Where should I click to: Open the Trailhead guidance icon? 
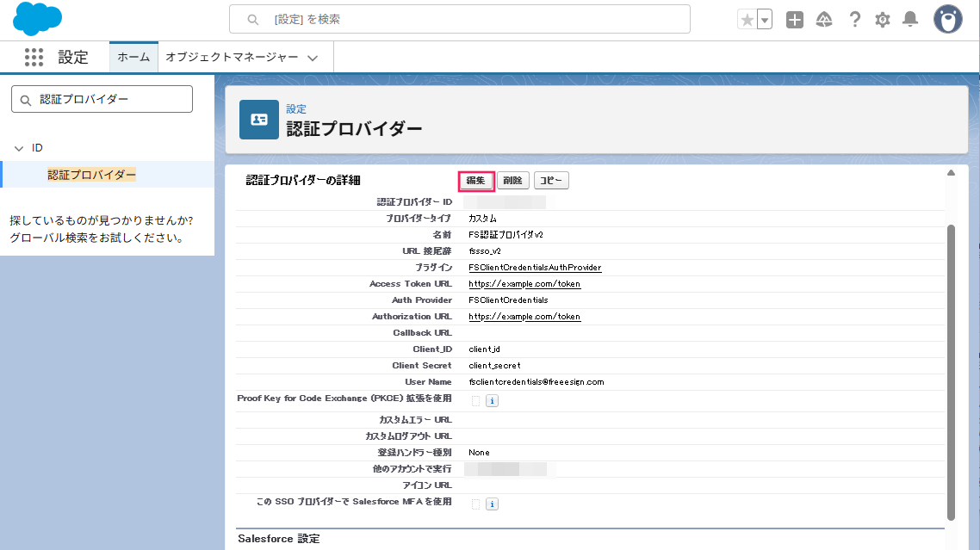pos(824,20)
